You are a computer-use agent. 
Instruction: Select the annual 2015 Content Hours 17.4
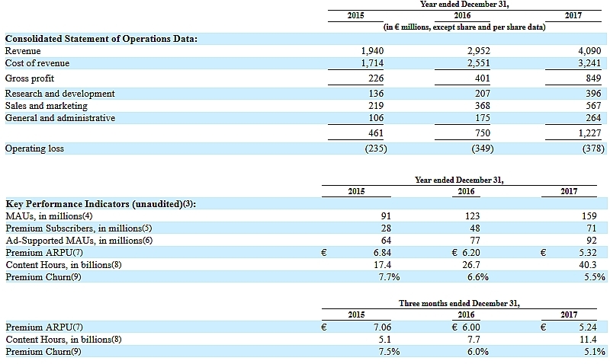(383, 265)
